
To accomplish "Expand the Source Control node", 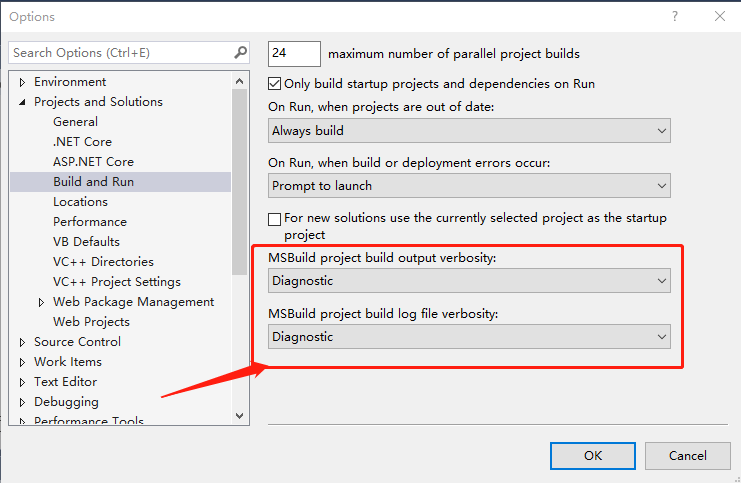I will pos(22,342).
